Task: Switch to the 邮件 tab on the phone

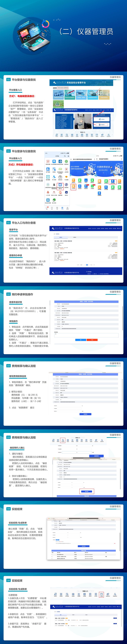Action: tap(52, 208)
